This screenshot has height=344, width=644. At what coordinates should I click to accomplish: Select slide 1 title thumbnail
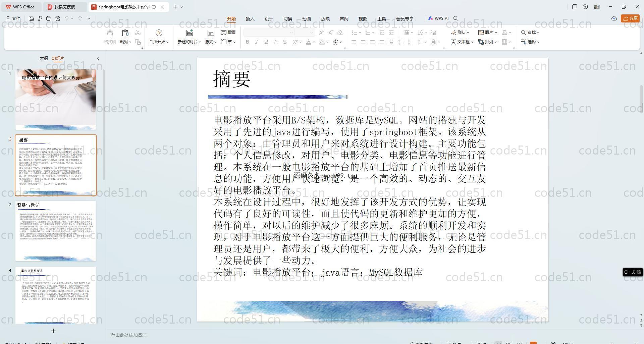pyautogui.click(x=56, y=100)
